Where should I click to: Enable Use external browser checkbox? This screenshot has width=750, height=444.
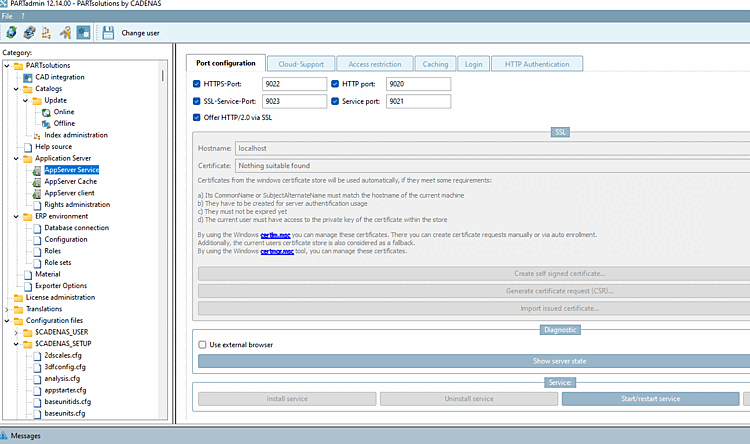coord(202,344)
